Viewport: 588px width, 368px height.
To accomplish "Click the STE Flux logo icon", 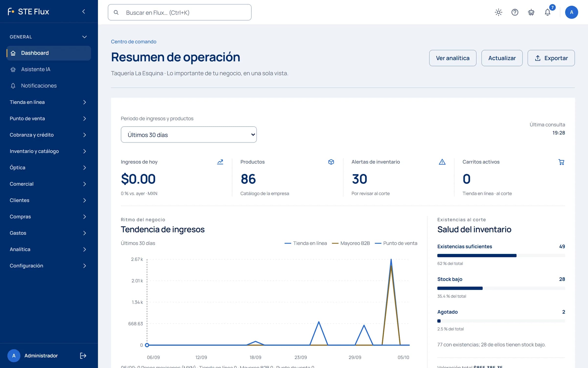I will [x=11, y=12].
